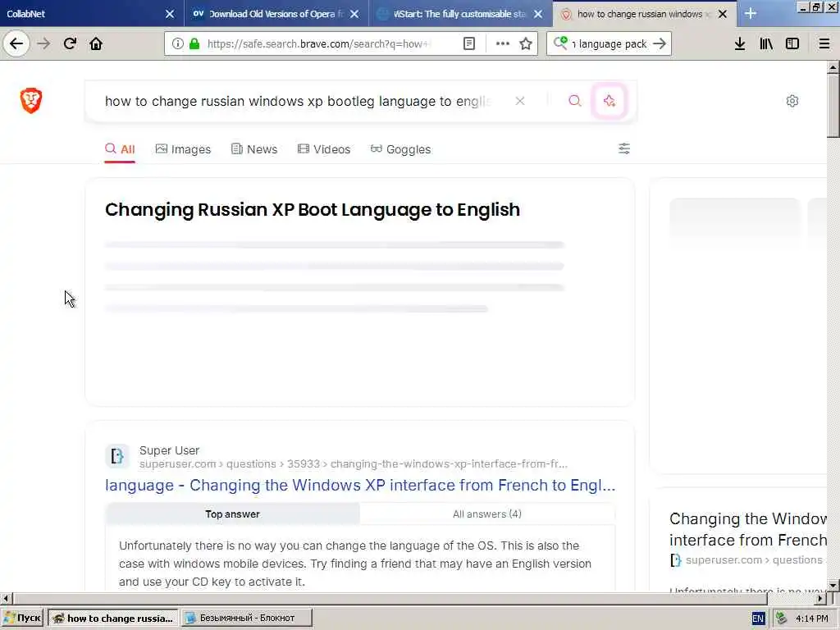Select the Videos results tab
The width and height of the screenshot is (840, 630).
click(x=323, y=149)
